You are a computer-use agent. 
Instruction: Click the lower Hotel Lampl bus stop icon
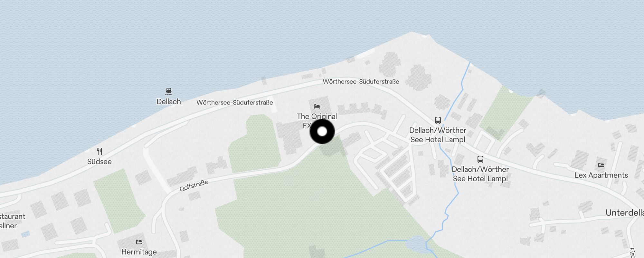pyautogui.click(x=480, y=159)
